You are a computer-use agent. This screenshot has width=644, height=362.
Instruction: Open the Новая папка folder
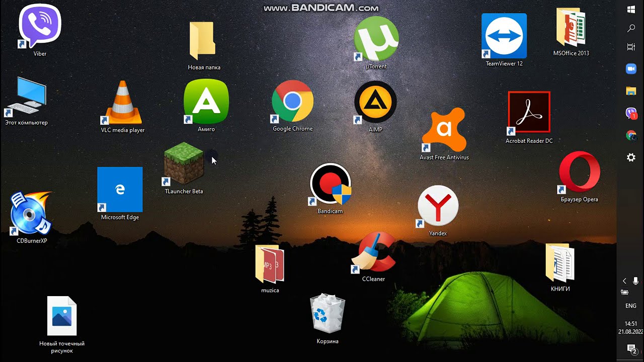tap(203, 41)
